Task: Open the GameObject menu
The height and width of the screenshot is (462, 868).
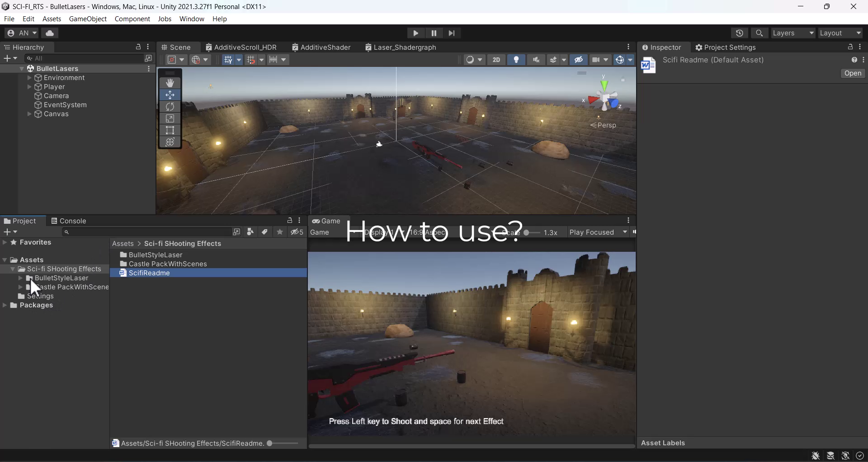Action: [88, 19]
